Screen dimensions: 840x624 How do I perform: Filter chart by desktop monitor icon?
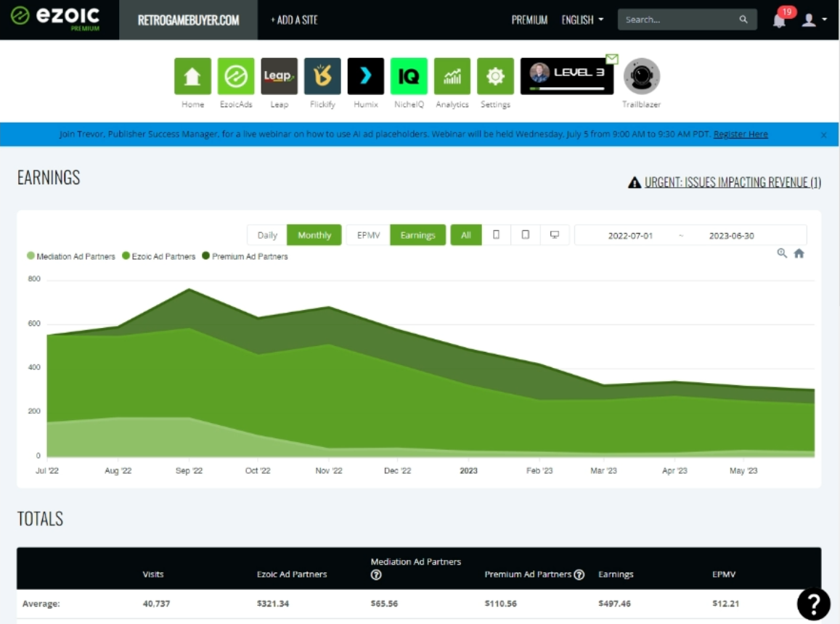pyautogui.click(x=555, y=235)
